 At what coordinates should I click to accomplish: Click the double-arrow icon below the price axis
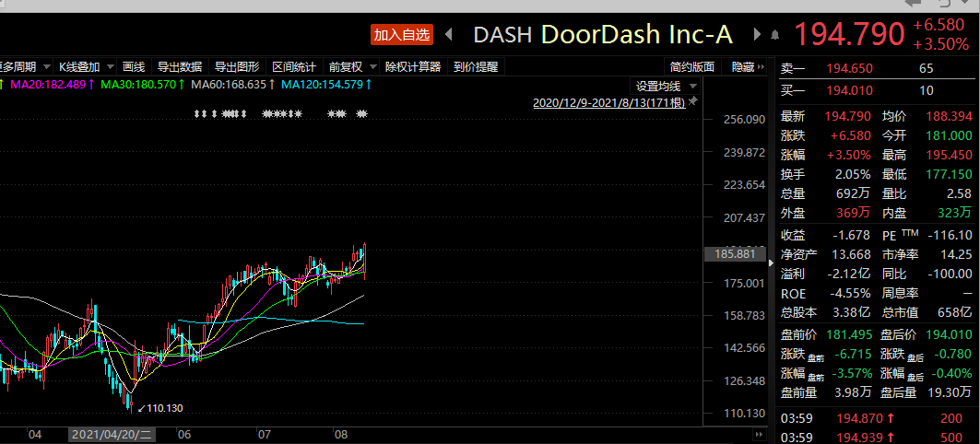click(760, 433)
